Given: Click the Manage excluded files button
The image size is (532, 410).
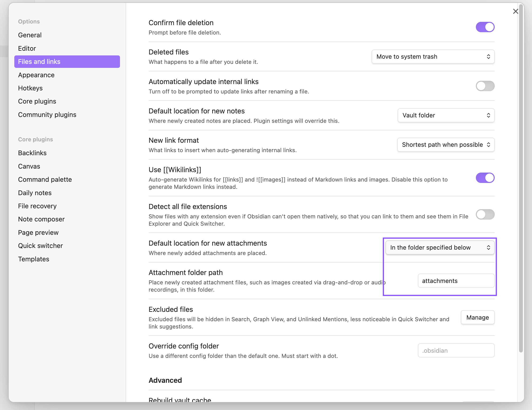Looking at the screenshot, I should (477, 317).
